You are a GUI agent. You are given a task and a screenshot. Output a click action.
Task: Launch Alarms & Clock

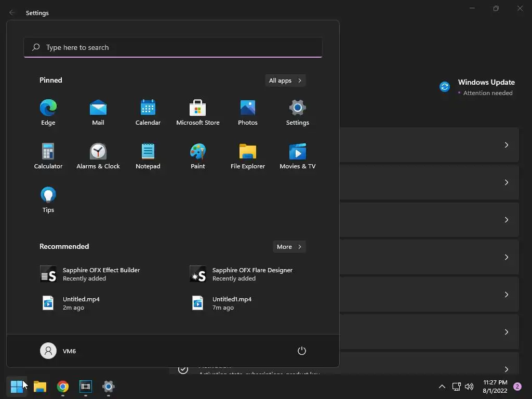click(98, 156)
